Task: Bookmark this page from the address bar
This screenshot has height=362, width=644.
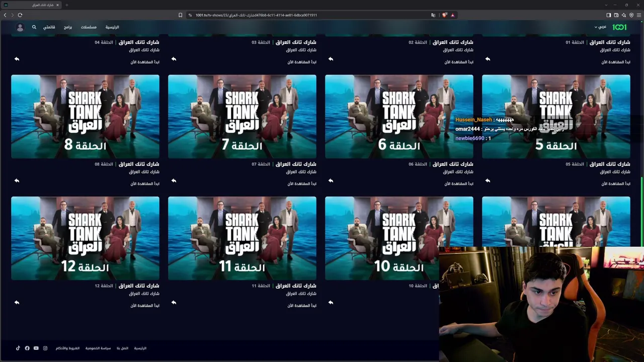Action: click(180, 15)
